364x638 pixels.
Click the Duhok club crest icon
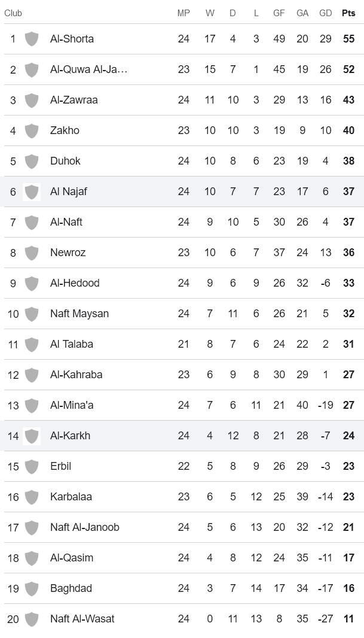32,161
